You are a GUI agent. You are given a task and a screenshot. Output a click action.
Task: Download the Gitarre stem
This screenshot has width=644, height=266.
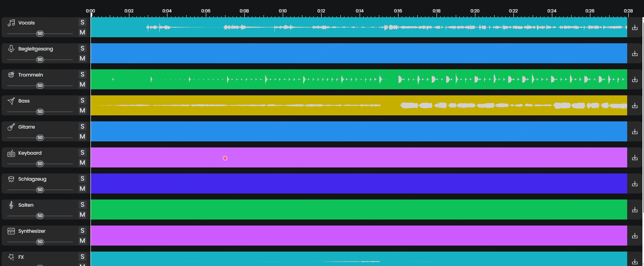635,131
